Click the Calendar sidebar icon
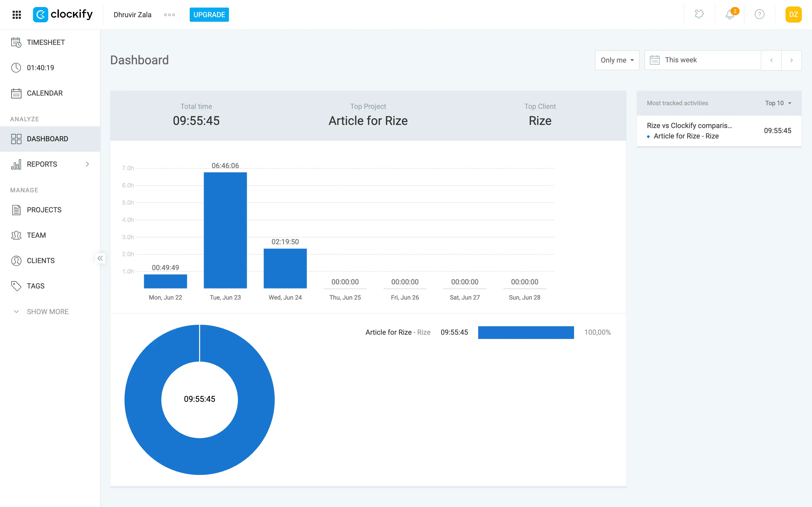Image resolution: width=812 pixels, height=507 pixels. tap(16, 93)
